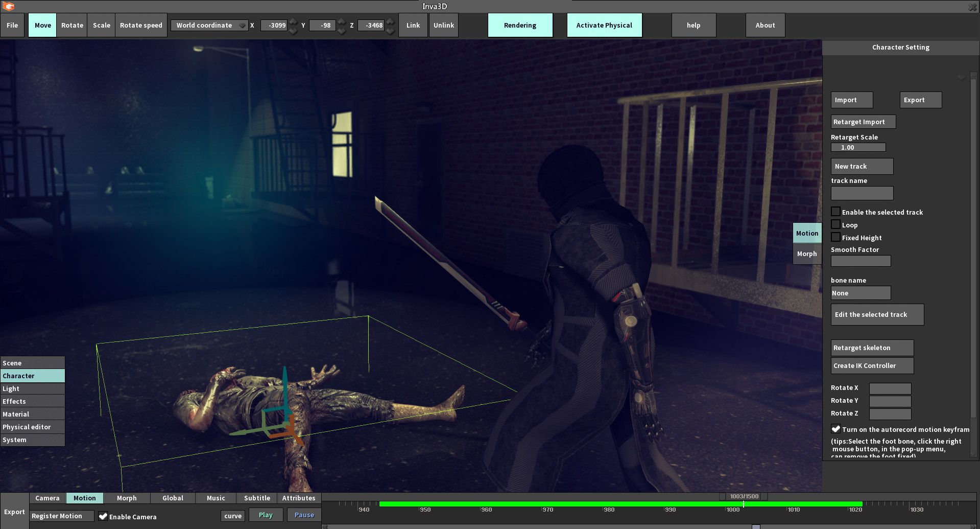The width and height of the screenshot is (980, 529).
Task: Collapse the Character Setting panel chevron
Action: [961, 77]
